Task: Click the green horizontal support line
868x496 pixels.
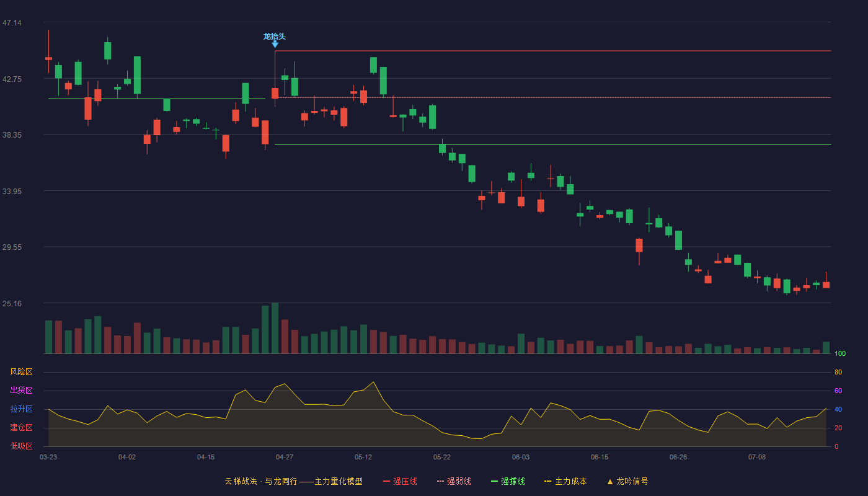Action: click(x=553, y=144)
